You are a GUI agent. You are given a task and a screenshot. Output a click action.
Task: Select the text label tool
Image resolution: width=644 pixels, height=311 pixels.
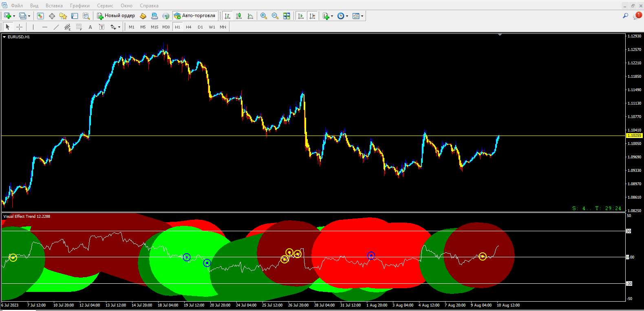[101, 27]
